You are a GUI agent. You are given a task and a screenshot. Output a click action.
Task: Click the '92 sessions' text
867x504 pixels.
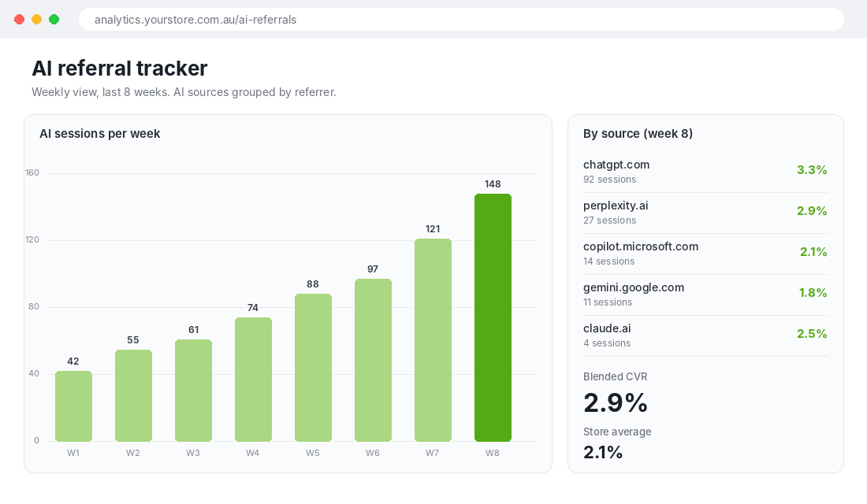click(609, 180)
